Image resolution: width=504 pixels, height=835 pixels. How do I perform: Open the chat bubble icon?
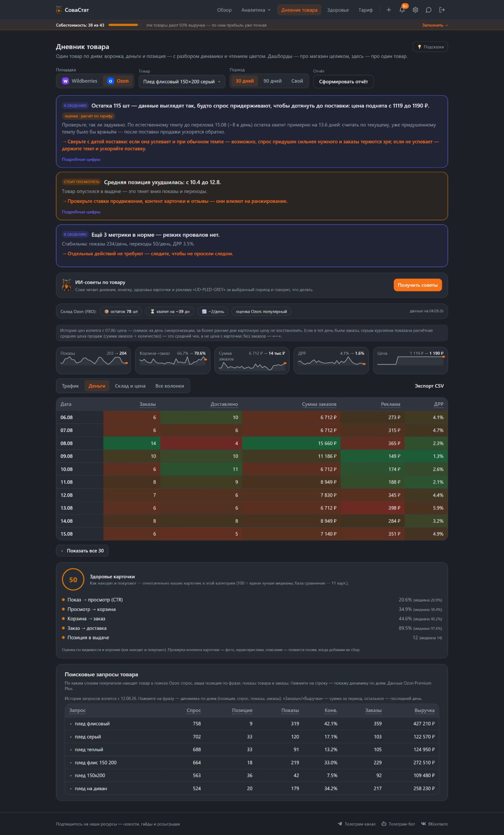click(429, 10)
